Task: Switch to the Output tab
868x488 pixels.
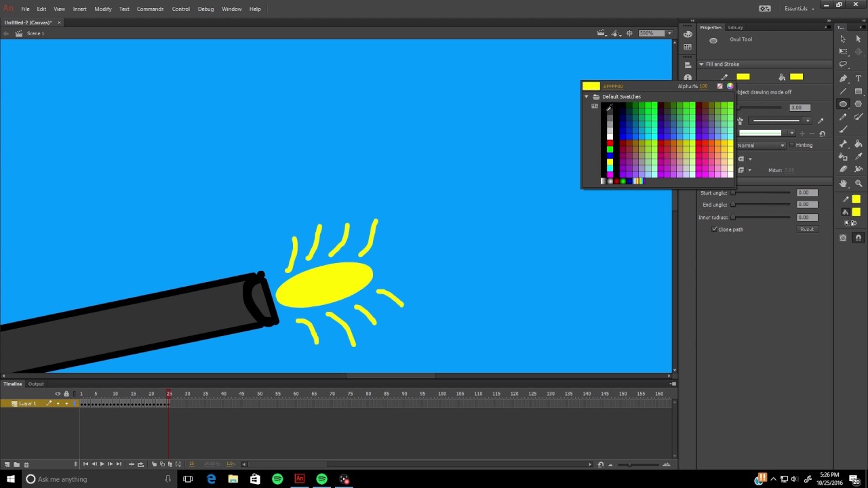Action: [36, 384]
